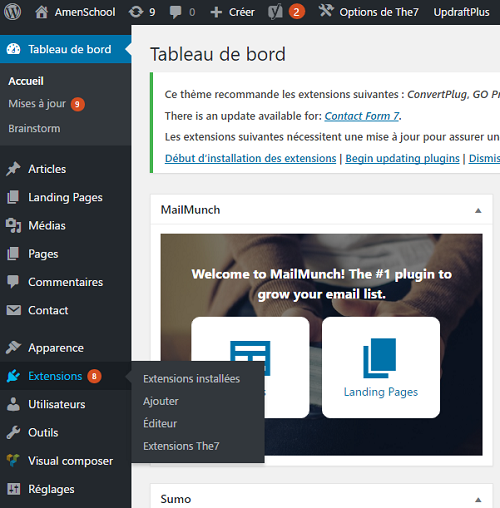
Task: Click Début d'installation des extensions link
Action: 250,158
